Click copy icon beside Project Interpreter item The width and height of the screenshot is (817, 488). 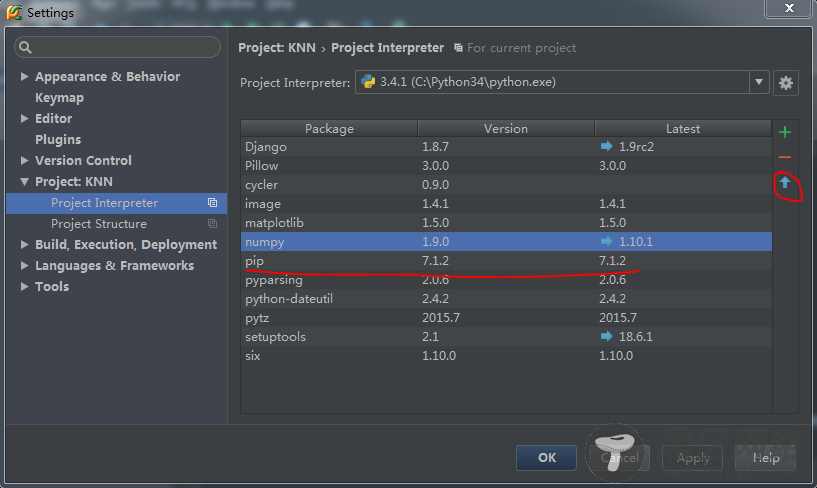[x=212, y=203]
